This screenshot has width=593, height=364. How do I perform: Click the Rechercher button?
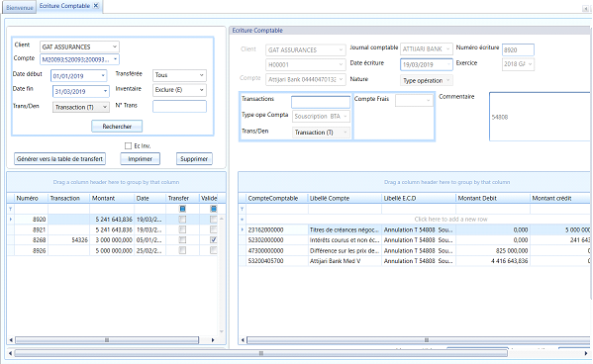tap(117, 127)
